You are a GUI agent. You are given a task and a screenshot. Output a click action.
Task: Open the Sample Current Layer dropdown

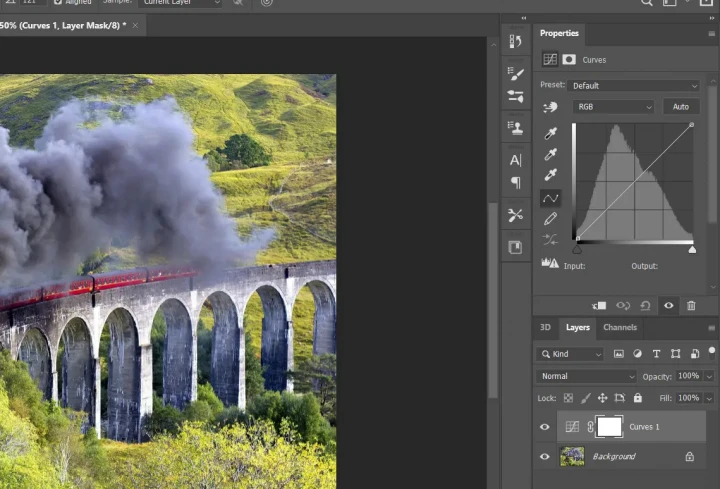point(180,3)
